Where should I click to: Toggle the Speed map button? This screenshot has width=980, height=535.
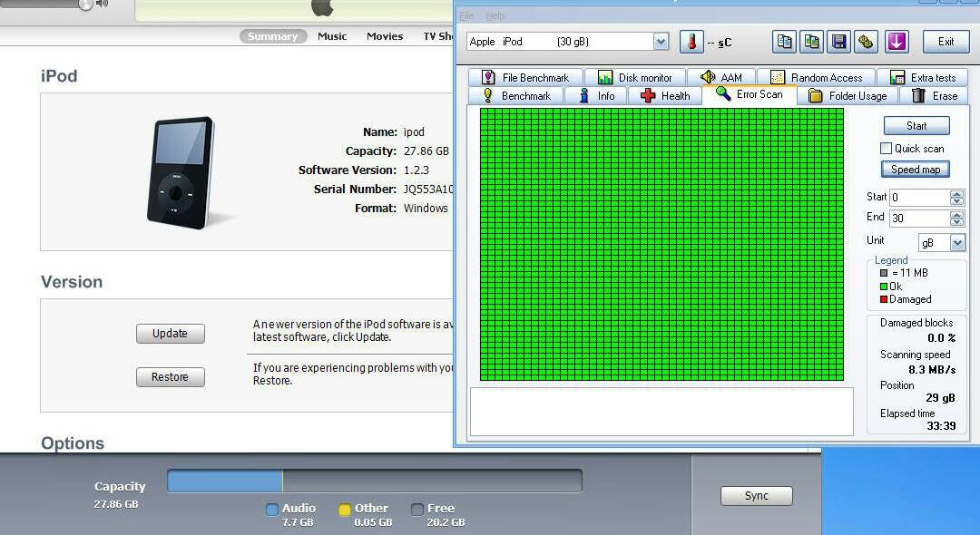pos(915,170)
